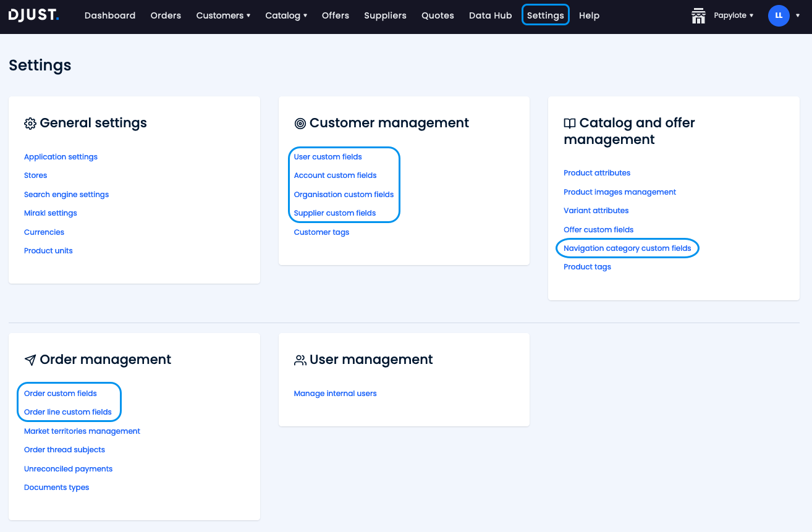812x532 pixels.
Task: Expand the Catalog dropdown in the navbar
Action: click(285, 15)
